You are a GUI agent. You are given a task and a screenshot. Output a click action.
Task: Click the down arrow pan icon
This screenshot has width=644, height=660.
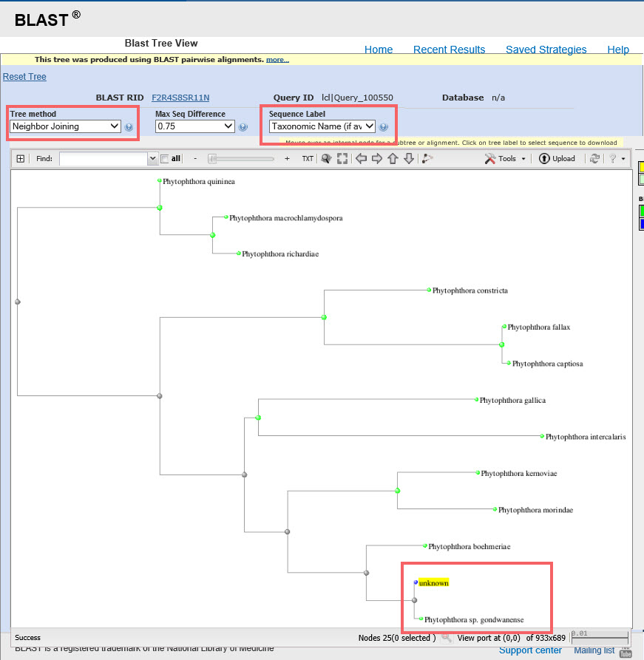pyautogui.click(x=409, y=159)
